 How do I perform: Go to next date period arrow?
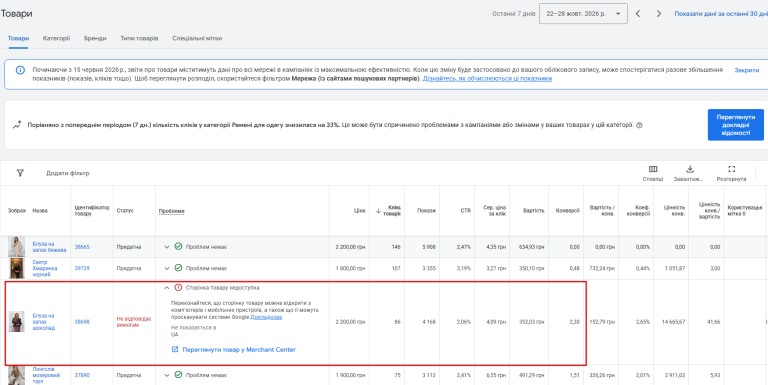pos(659,14)
